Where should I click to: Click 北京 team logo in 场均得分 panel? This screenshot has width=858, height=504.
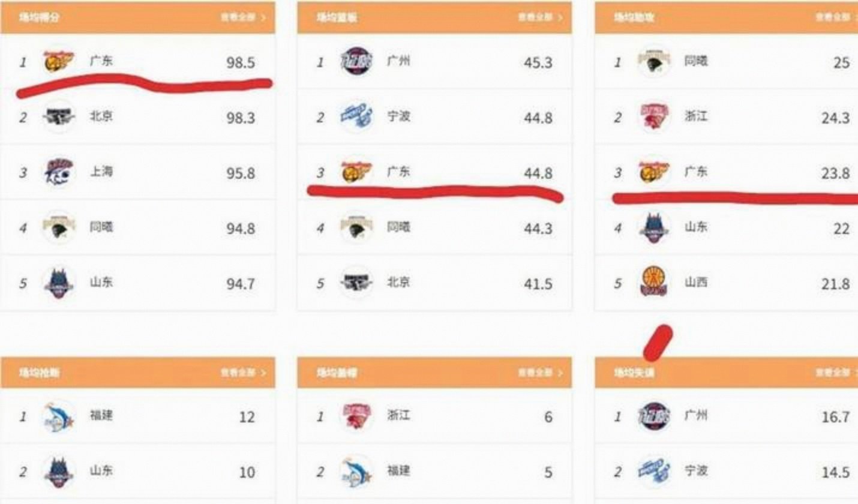(x=59, y=116)
